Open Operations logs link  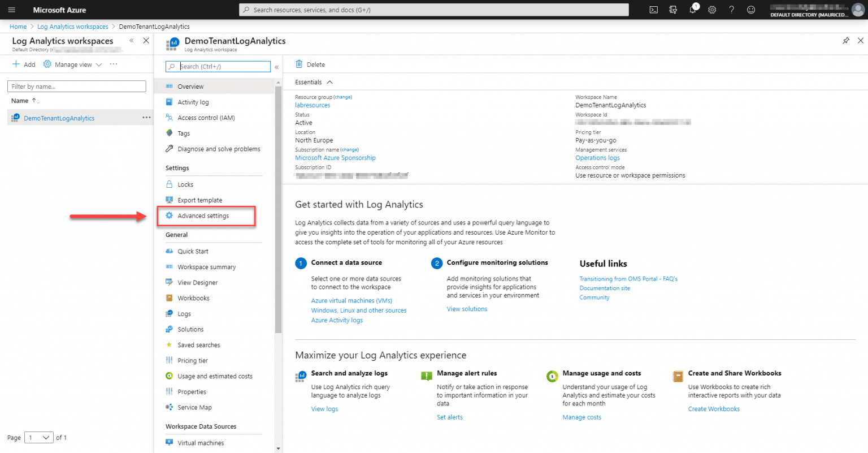coord(597,158)
